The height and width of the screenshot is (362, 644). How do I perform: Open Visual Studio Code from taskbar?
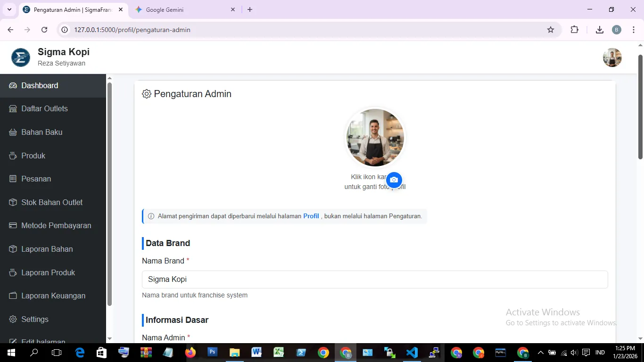tap(412, 353)
